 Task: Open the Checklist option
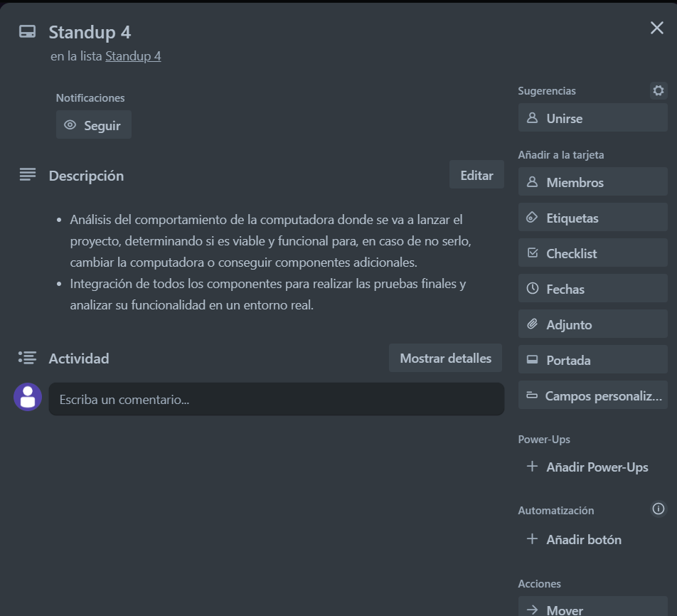592,253
